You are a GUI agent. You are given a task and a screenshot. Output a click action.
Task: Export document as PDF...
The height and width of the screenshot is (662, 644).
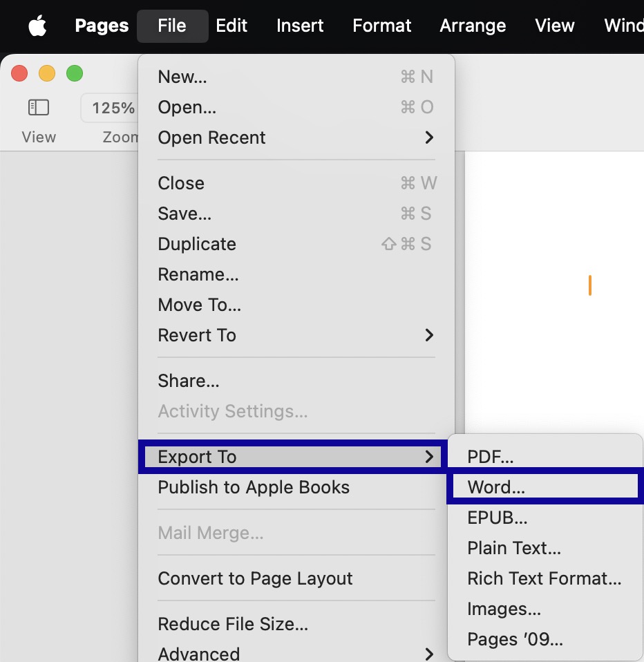[x=545, y=457]
